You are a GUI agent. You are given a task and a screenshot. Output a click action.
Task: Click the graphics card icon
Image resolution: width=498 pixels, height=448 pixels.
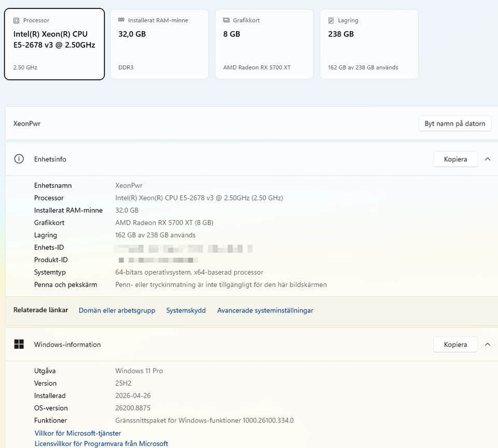point(226,20)
